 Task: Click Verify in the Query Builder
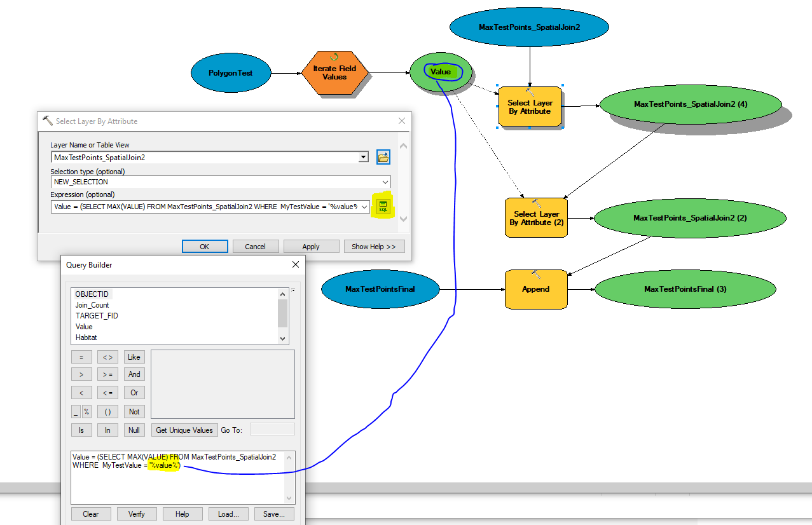(x=137, y=514)
